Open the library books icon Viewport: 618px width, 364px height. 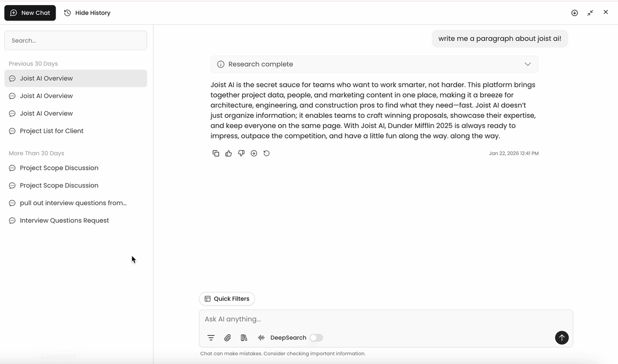pos(244,338)
